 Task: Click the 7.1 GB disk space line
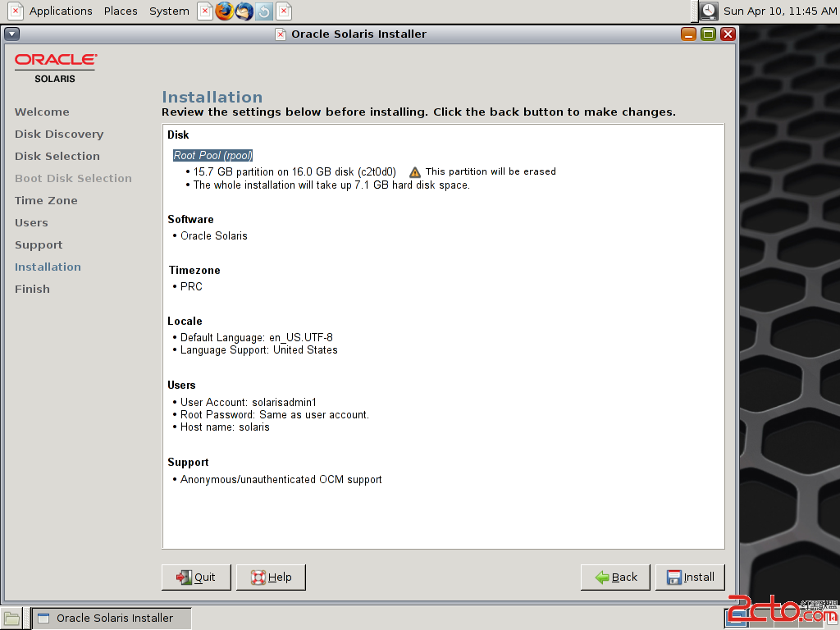click(331, 185)
